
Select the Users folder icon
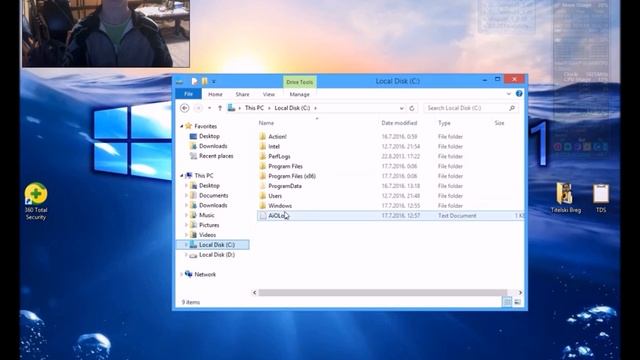[x=263, y=196]
